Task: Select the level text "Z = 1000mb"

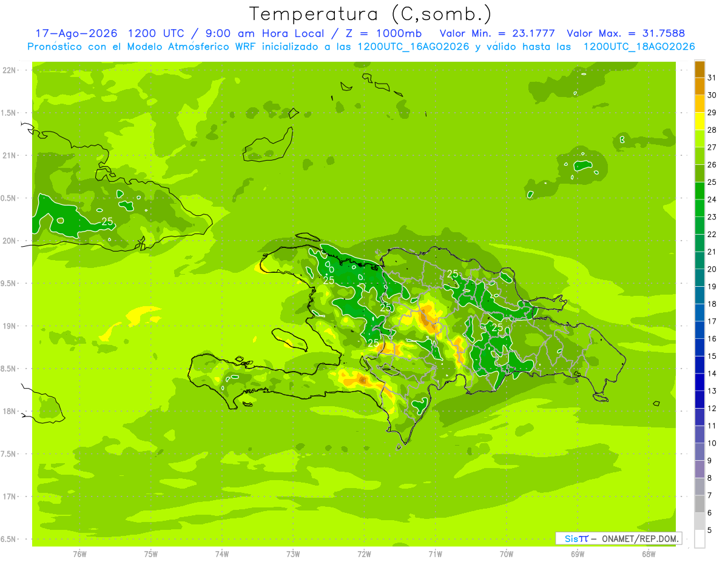Action: [383, 33]
